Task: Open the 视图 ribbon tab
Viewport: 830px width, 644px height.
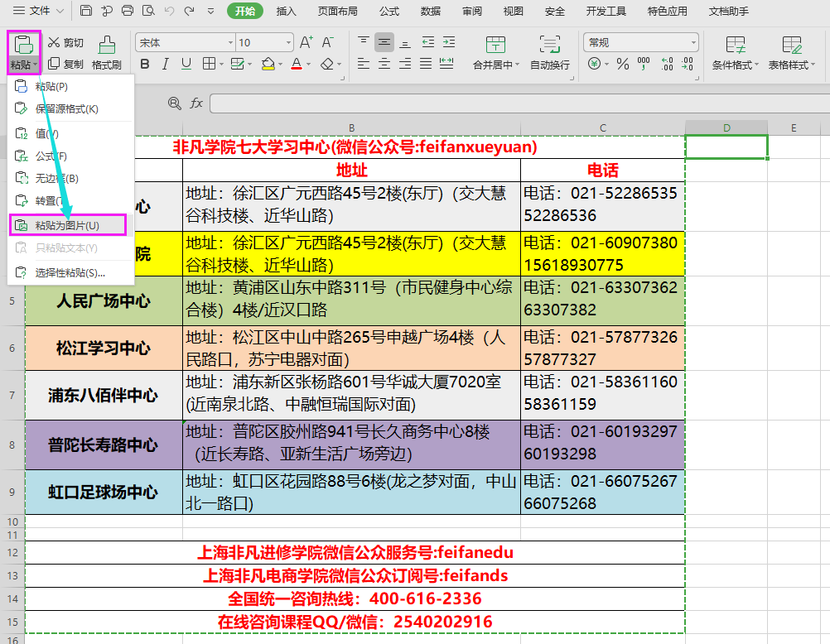Action: pos(513,11)
